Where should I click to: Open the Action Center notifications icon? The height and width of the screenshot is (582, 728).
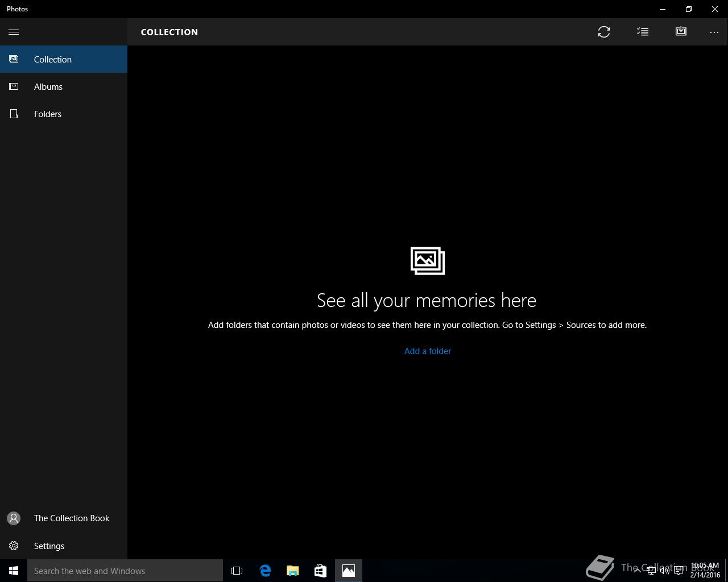coord(679,571)
